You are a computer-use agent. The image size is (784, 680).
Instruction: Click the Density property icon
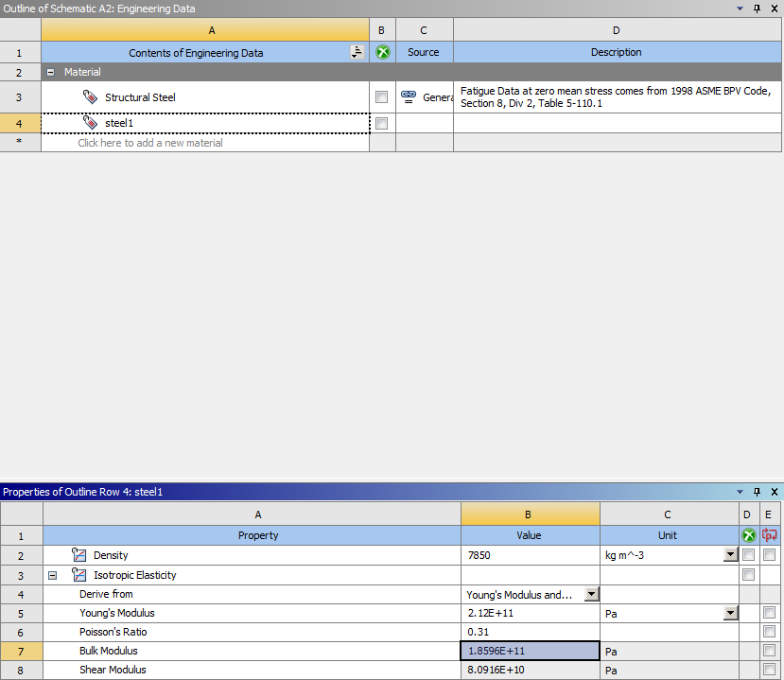[x=79, y=555]
